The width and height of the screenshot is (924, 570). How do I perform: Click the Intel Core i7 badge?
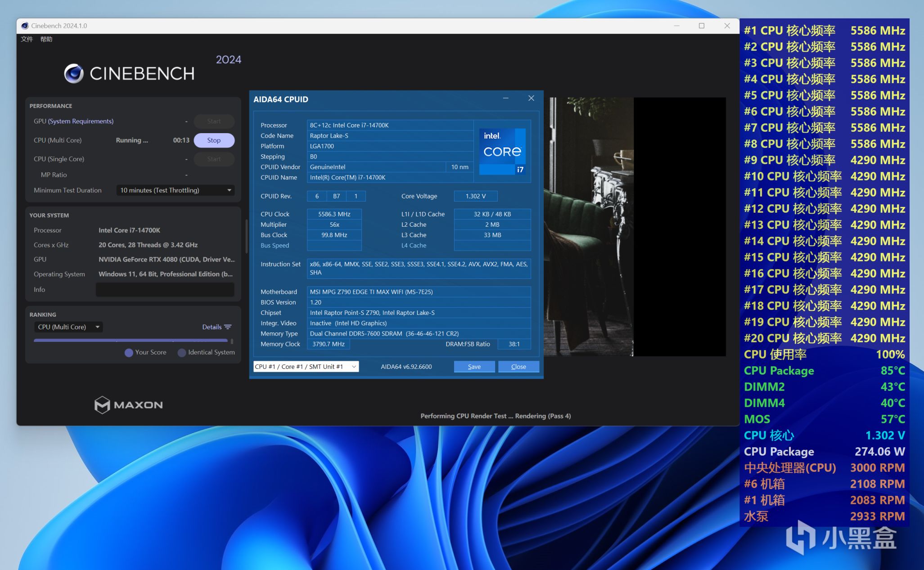(x=502, y=152)
